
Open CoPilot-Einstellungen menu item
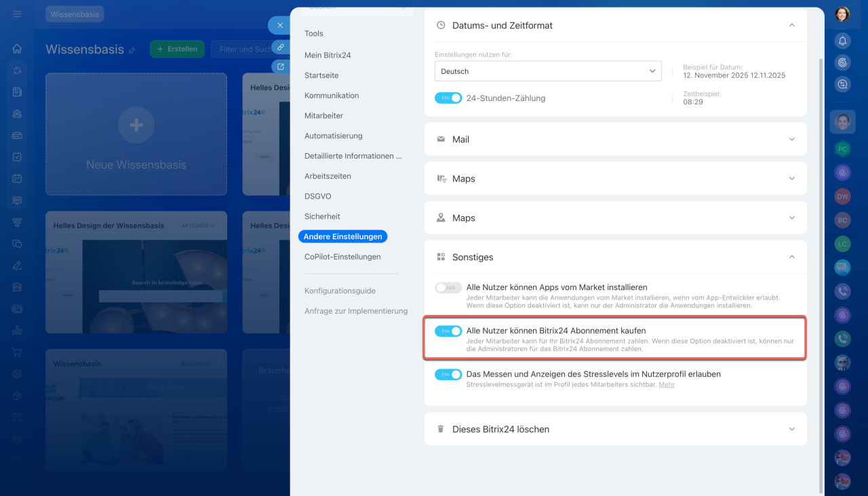point(342,257)
